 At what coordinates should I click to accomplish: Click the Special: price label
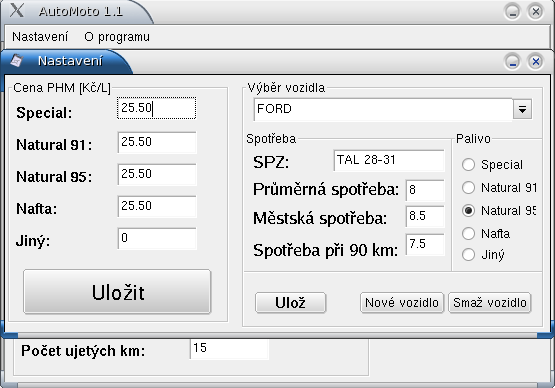44,113
